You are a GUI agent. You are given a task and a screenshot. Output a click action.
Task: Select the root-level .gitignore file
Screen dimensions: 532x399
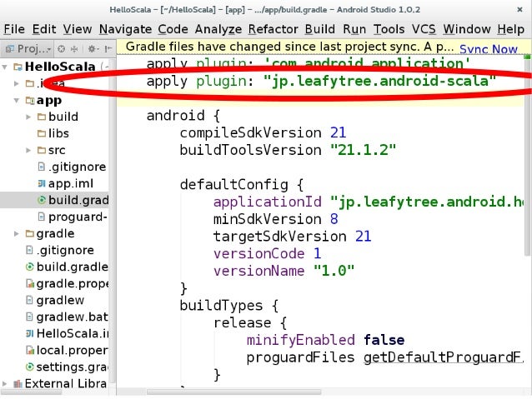click(65, 250)
